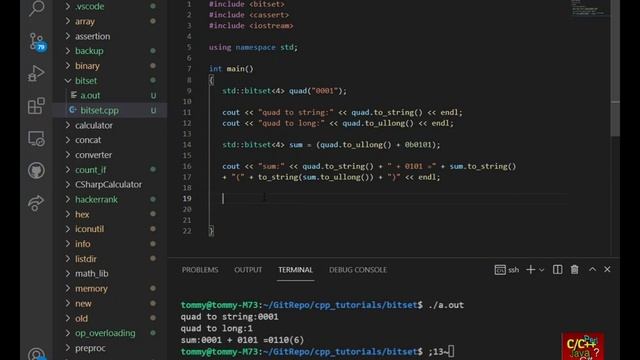Switch to the PROBLEMS tab
640x360 pixels.
pyautogui.click(x=200, y=270)
